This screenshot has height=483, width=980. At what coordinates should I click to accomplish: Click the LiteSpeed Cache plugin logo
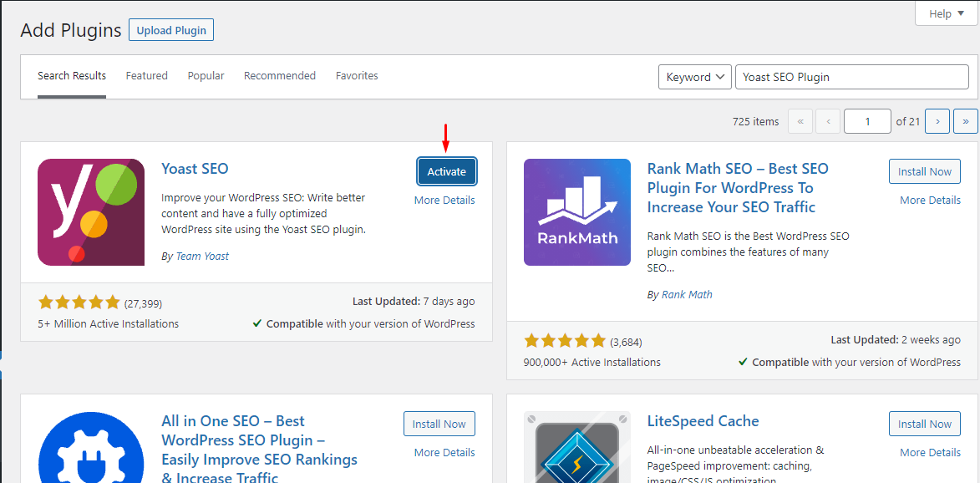[577, 447]
